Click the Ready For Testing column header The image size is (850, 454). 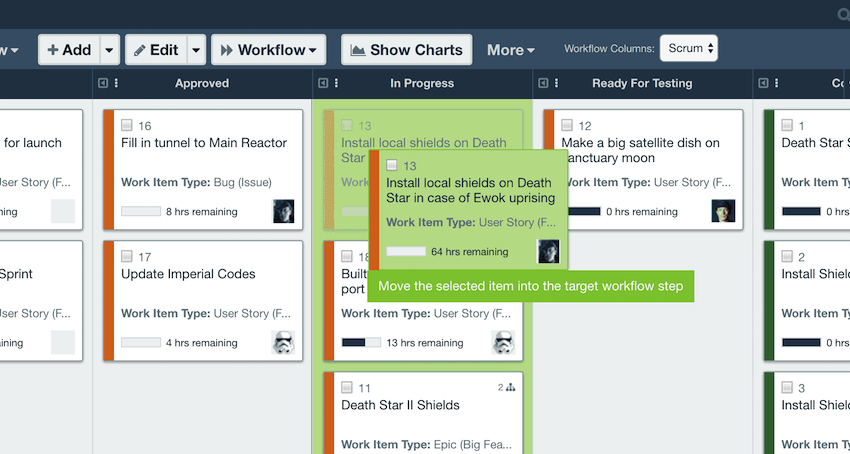coord(642,83)
